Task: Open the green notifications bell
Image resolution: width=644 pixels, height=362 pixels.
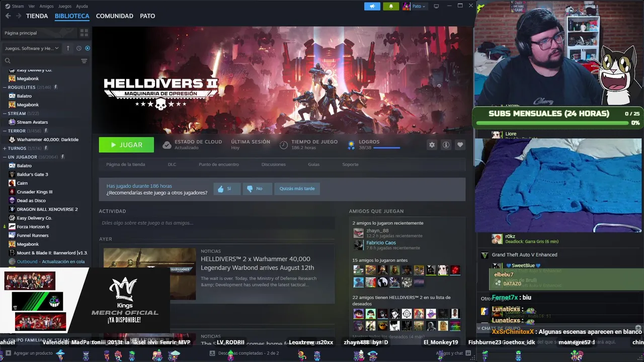Action: coord(391,6)
